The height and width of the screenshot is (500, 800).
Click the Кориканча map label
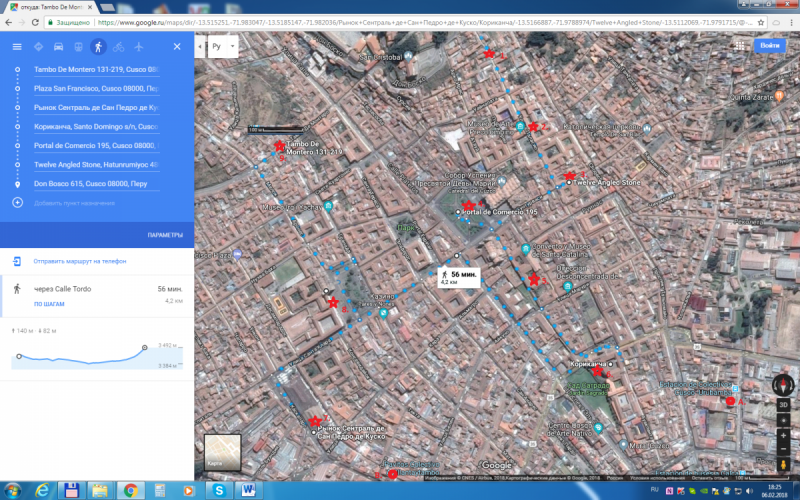coord(588,364)
